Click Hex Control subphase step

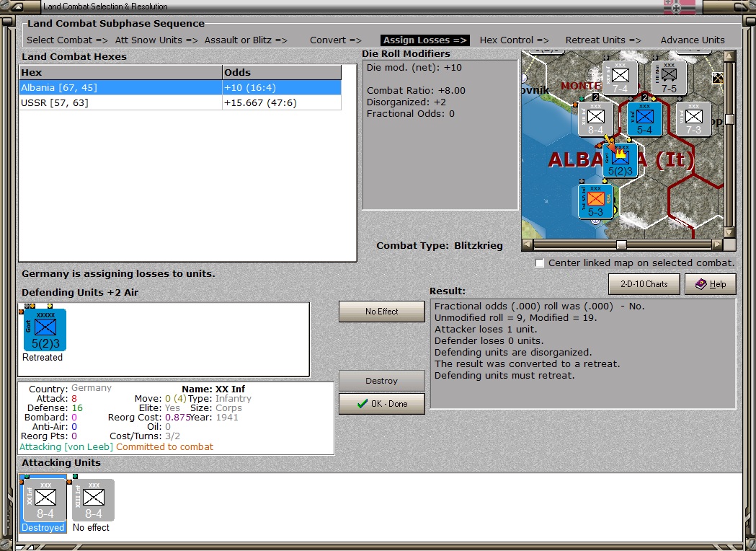(514, 40)
